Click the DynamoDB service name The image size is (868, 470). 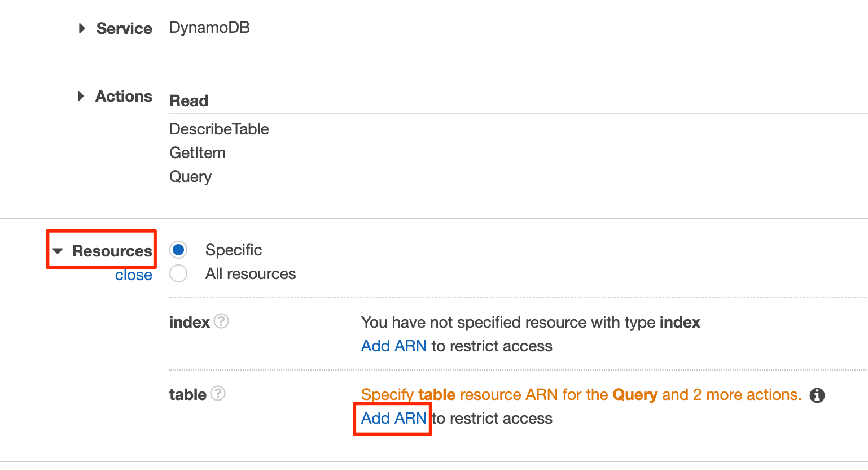click(209, 27)
